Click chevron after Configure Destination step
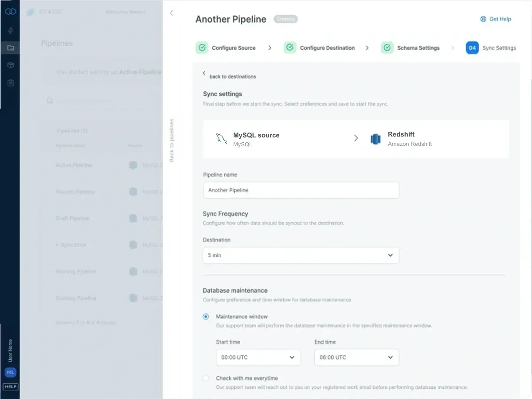This screenshot has height=399, width=532. pyautogui.click(x=367, y=48)
